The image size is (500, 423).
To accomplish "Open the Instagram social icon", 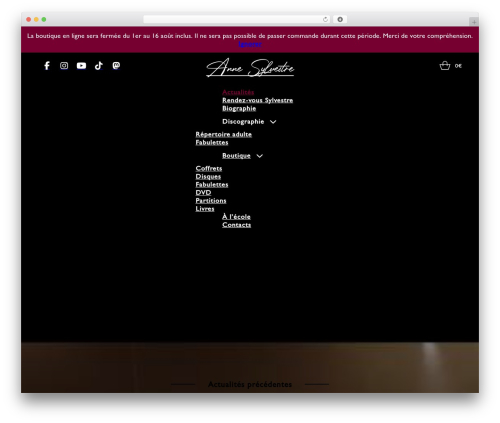I will [x=64, y=66].
